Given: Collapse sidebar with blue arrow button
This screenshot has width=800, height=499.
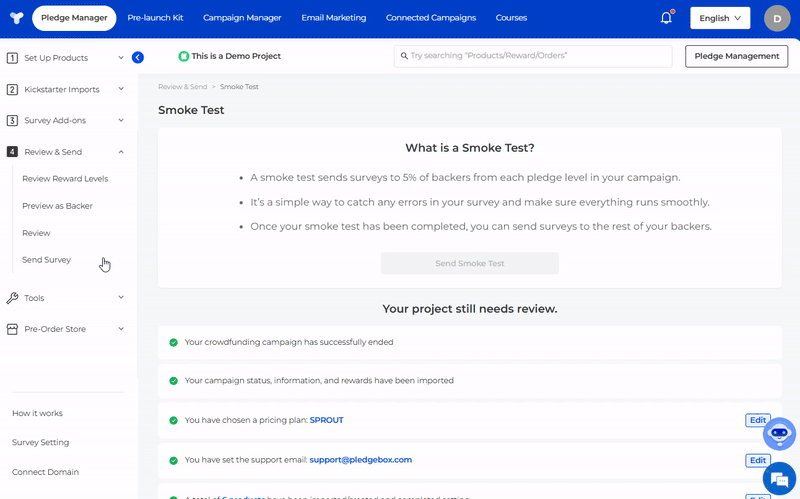Looking at the screenshot, I should (138, 58).
